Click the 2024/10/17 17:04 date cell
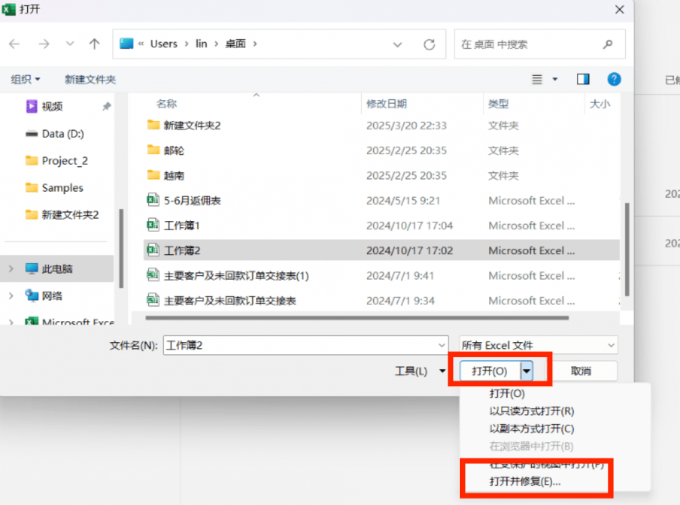 [x=409, y=226]
